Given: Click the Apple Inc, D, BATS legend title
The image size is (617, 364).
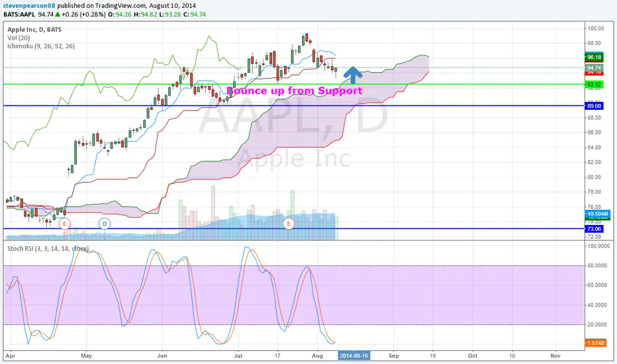Looking at the screenshot, I should (x=34, y=30).
